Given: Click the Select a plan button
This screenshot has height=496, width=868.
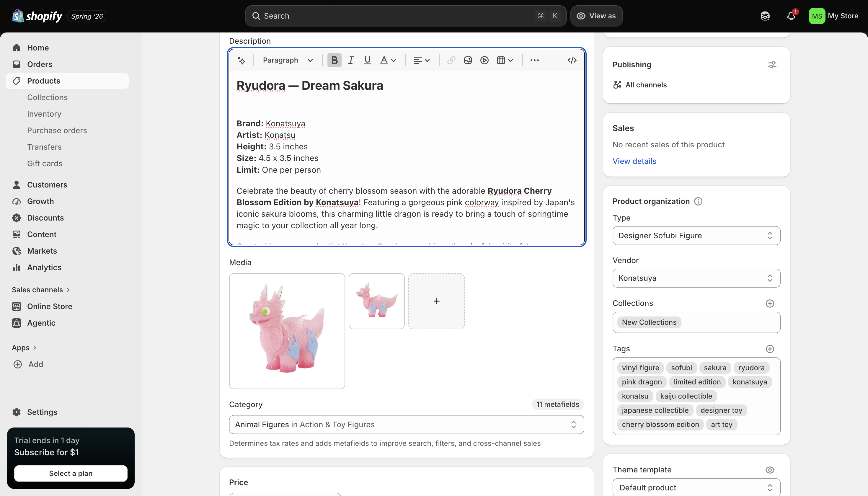Looking at the screenshot, I should [71, 473].
